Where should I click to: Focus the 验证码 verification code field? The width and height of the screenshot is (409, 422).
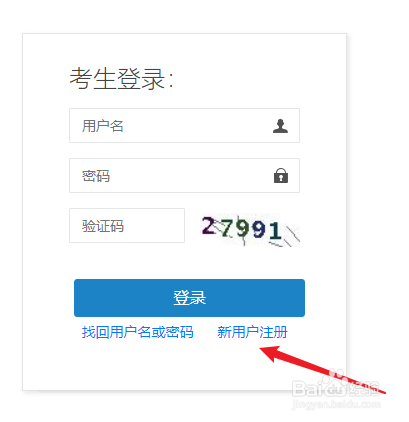click(x=127, y=226)
